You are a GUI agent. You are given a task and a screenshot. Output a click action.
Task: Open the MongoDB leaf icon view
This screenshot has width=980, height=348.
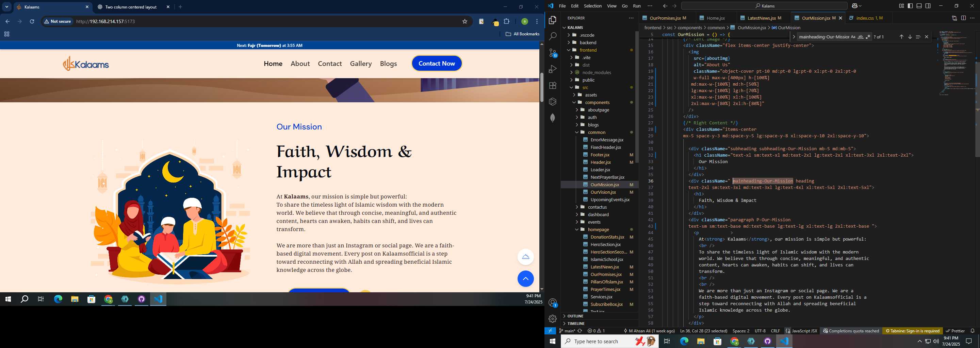(553, 118)
